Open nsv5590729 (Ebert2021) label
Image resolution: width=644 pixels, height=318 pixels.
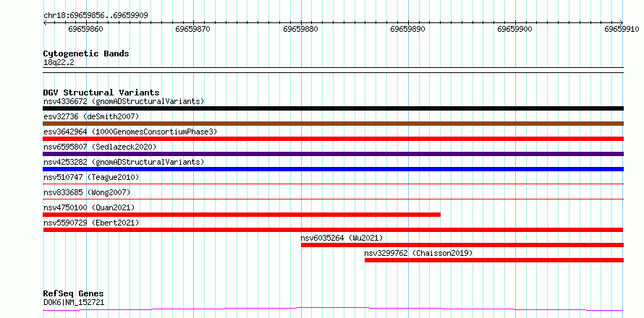point(91,223)
